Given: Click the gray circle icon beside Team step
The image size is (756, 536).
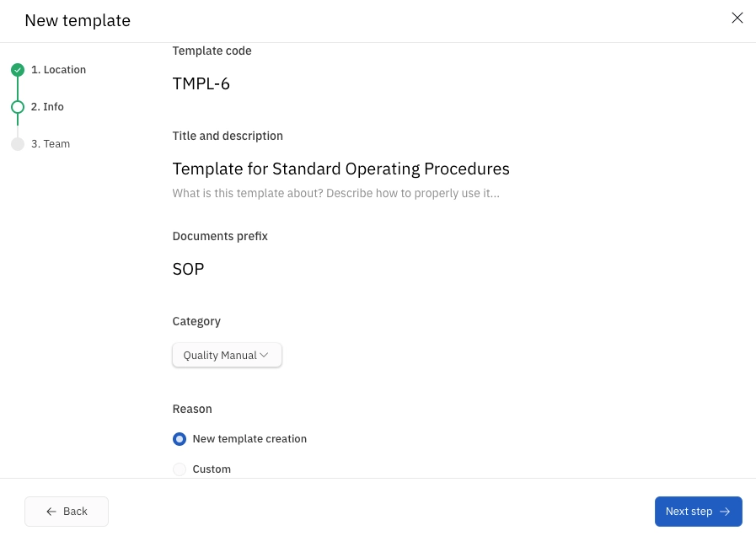Looking at the screenshot, I should (x=18, y=143).
